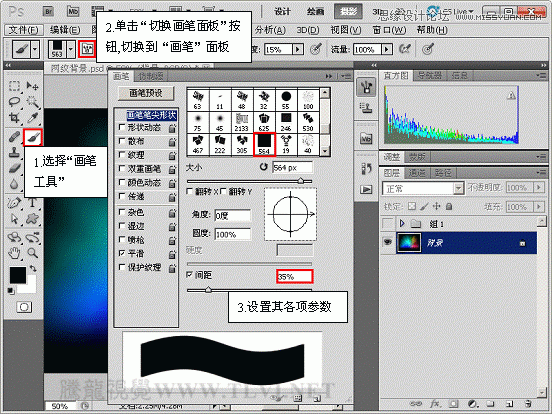Open the brush opacity 15% slider arrow
Image resolution: width=552 pixels, height=414 pixels.
298,49
